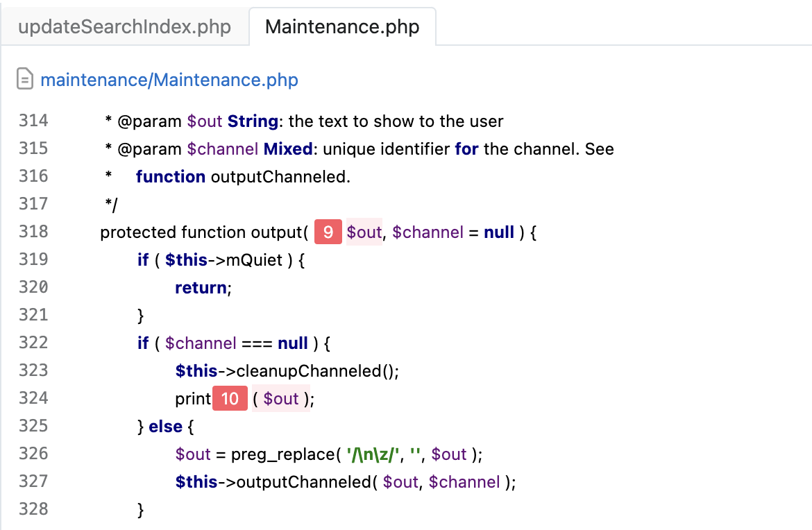The height and width of the screenshot is (530, 812).
Task: Select the $channel parameter on line 318
Action: (428, 232)
